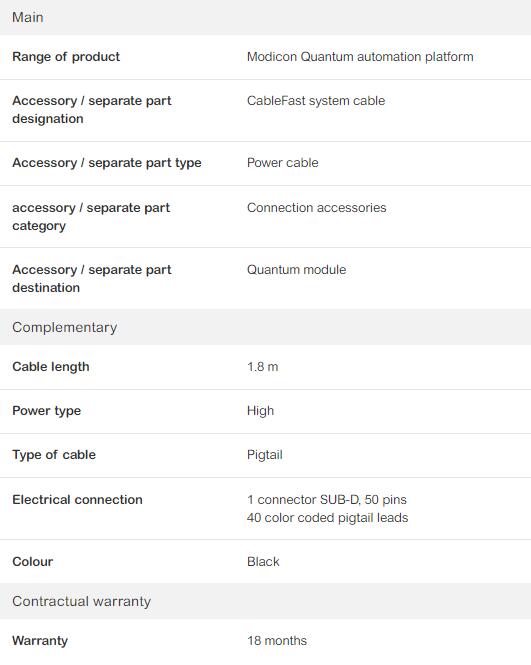The image size is (531, 665).
Task: Click the Cable length label
Action: (51, 367)
